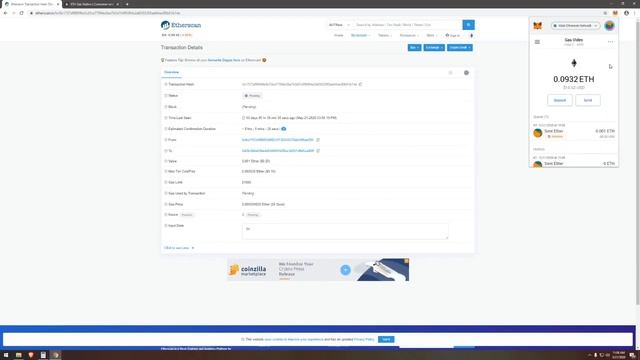640x360 pixels.
Task: Open Calculator from taskbar
Action: tap(43, 355)
